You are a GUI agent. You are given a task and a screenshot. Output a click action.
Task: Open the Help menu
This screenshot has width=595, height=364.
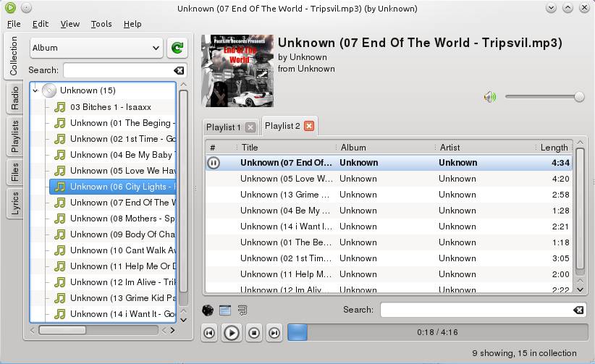click(132, 24)
